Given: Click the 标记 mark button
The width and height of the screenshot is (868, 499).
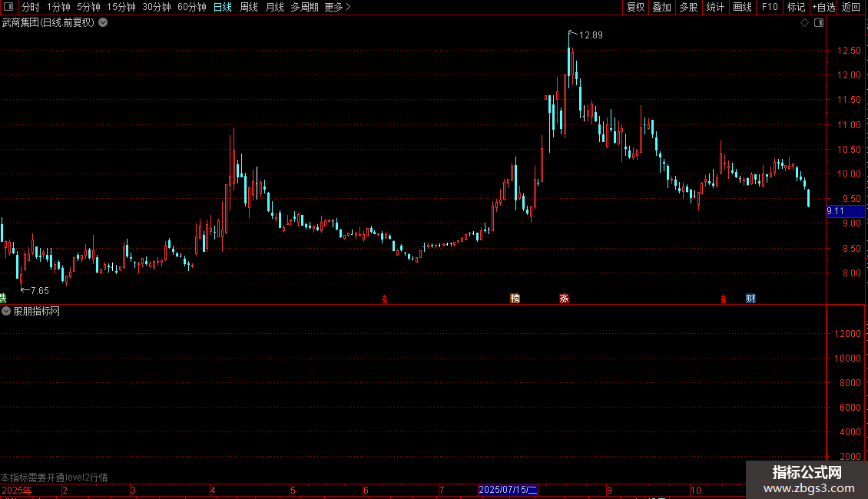Looking at the screenshot, I should coord(796,7).
